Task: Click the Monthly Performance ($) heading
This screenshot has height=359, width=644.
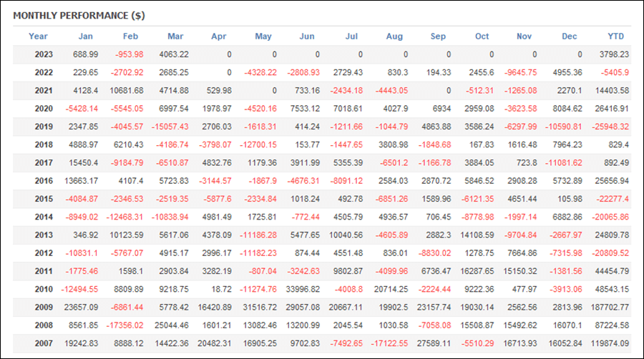Action: coord(79,16)
